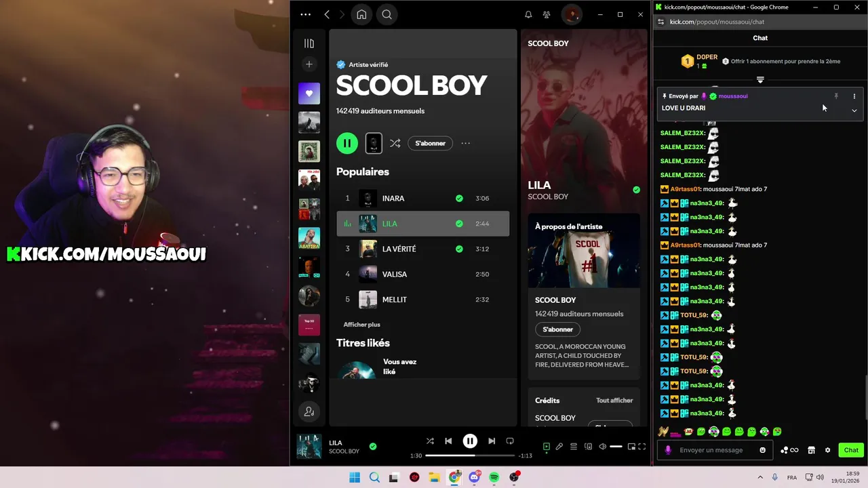
Task: Toggle repeat mode
Action: (510, 441)
